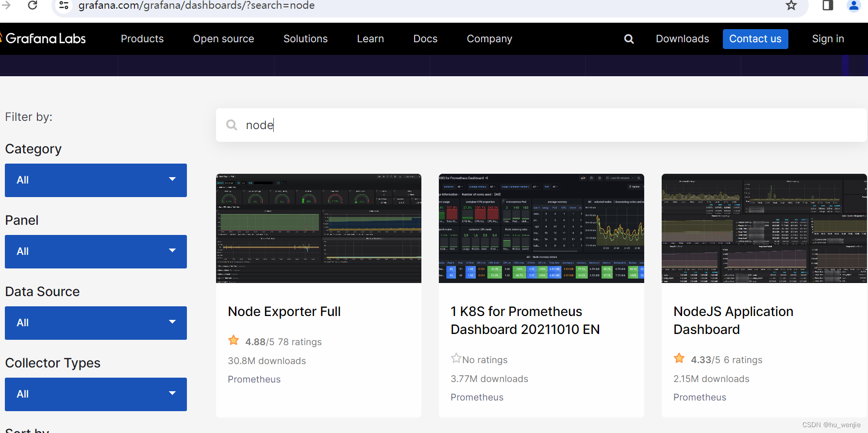Click the star rating of Node Exporter Full

tap(234, 340)
